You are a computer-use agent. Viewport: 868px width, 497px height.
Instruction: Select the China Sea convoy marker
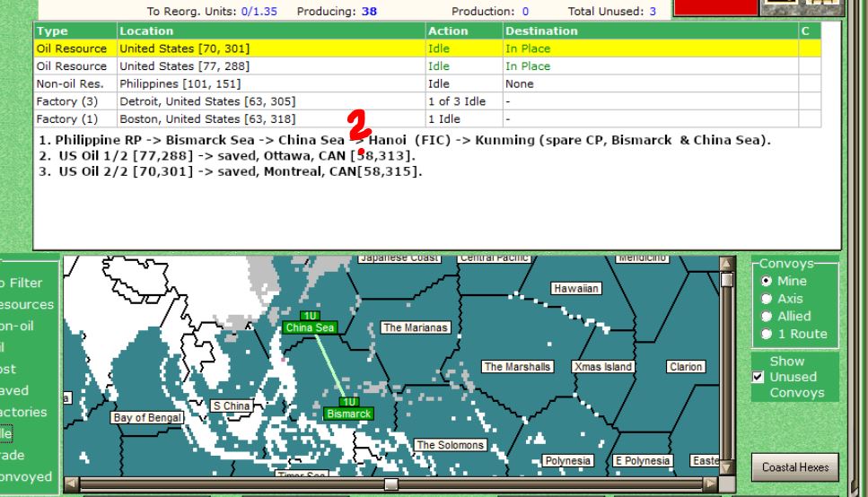tap(310, 327)
